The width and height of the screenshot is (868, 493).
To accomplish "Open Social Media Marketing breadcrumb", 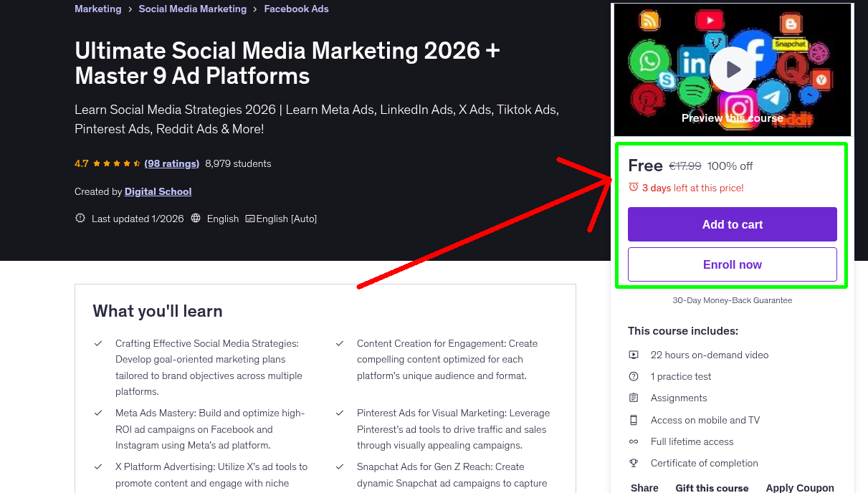I will pos(192,9).
